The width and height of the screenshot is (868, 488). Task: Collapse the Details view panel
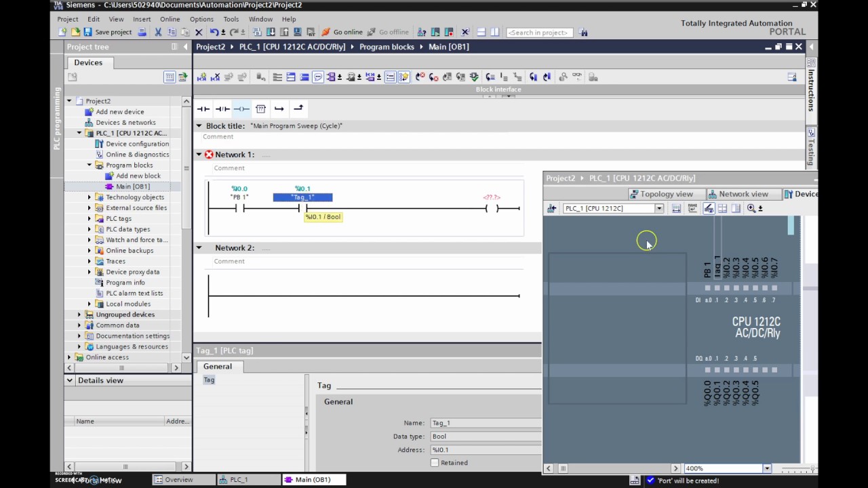coord(70,380)
